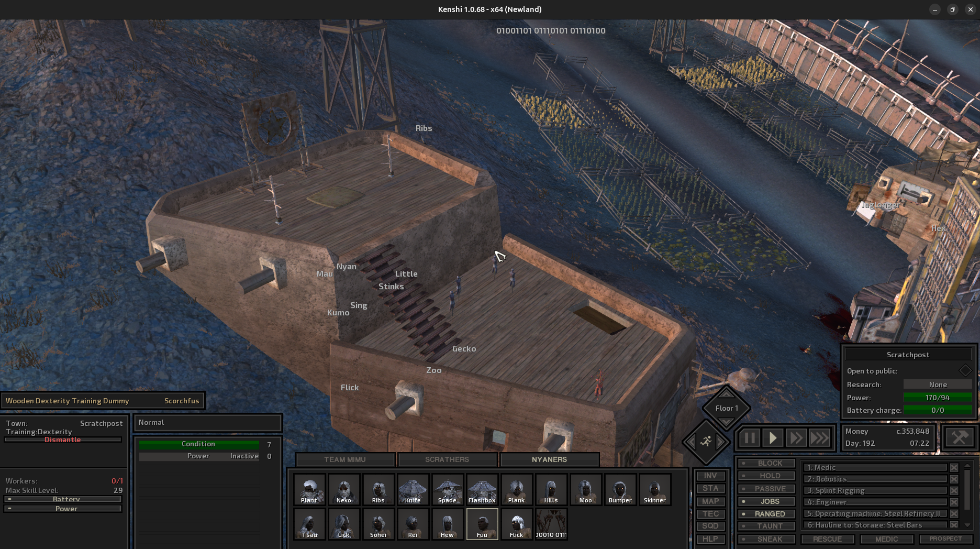
Task: Open the SQD squad panel
Action: (710, 526)
